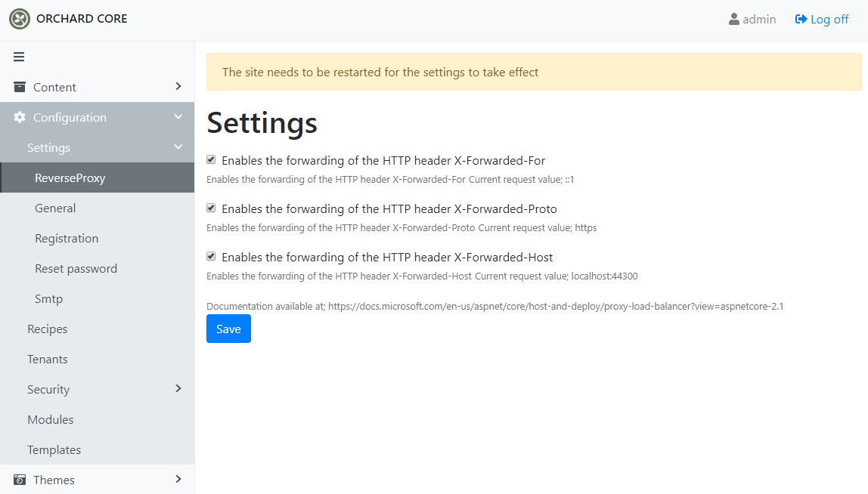Image resolution: width=868 pixels, height=494 pixels.
Task: Expand the Themes menu chevron
Action: tap(178, 479)
